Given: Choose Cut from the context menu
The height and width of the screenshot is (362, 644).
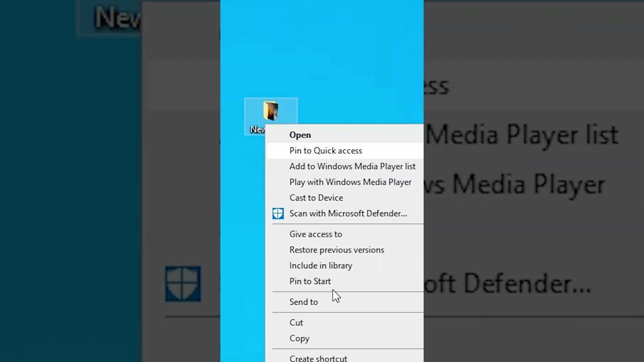Looking at the screenshot, I should point(345,323).
